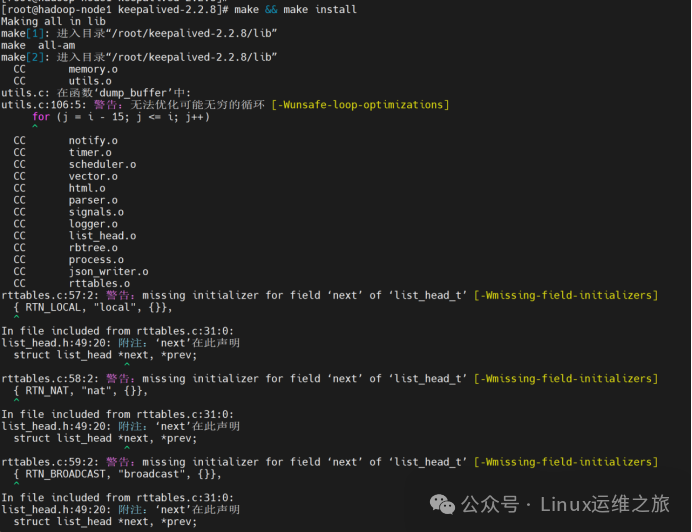Select the '{ RTN_BROADCAST, "broadcast", {}},' code line
The image size is (692, 532).
(x=117, y=474)
